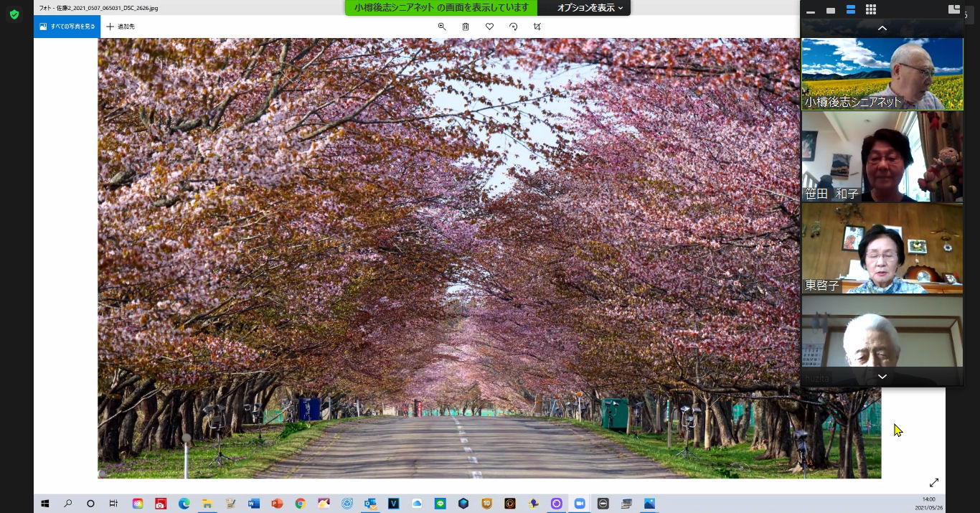Select 東啓子 video thumbnail
Image resolution: width=980 pixels, height=513 pixels.
[x=882, y=249]
